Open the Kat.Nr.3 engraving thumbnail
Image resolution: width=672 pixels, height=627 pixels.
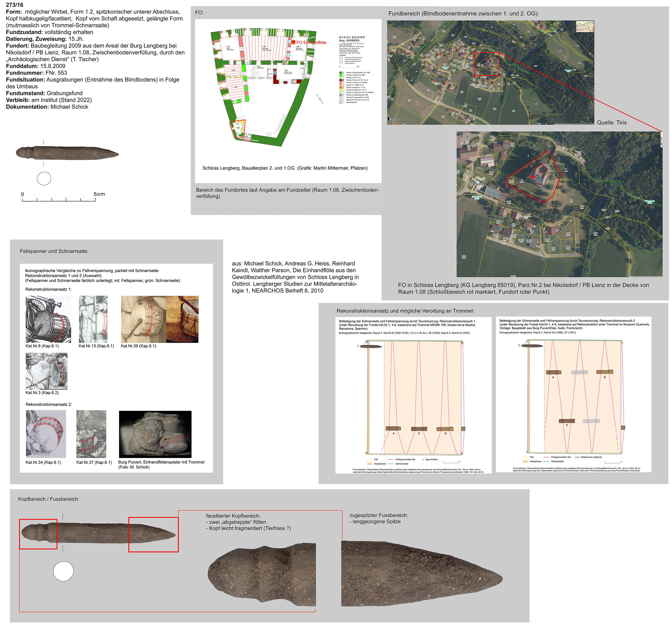[47, 371]
